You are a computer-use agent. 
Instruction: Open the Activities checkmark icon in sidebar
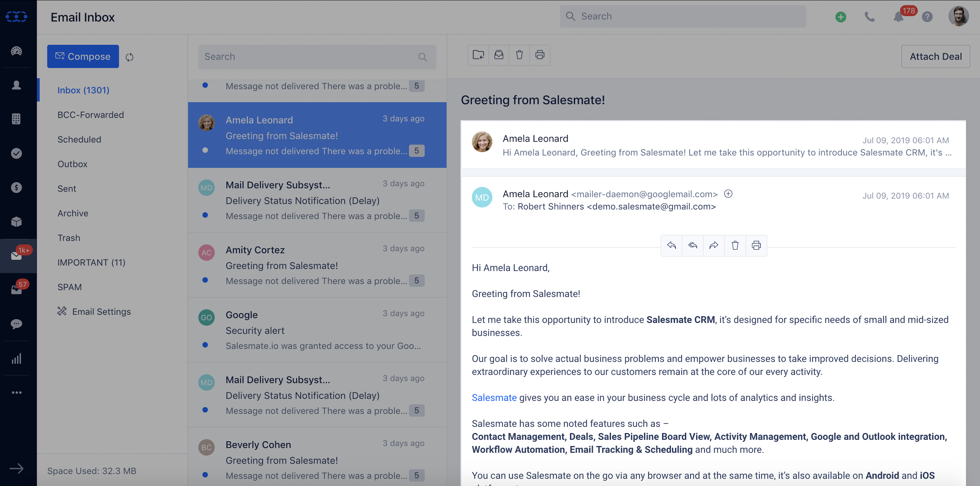pos(16,153)
